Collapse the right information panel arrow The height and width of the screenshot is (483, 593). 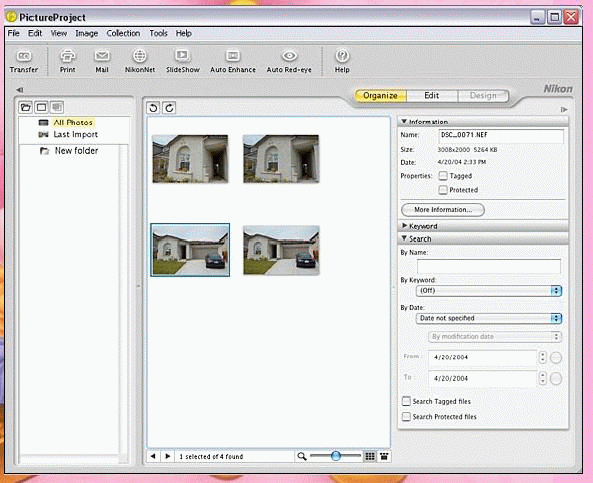[564, 110]
